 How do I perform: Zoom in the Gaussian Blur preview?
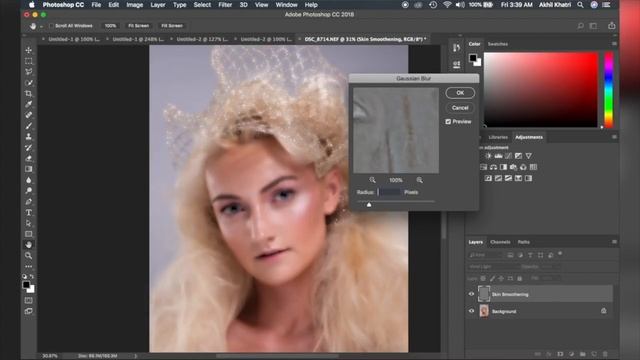[420, 180]
